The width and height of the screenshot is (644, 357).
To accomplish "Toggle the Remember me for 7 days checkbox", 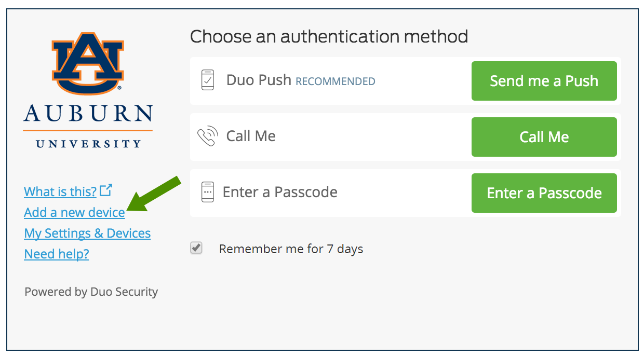I will pos(196,249).
